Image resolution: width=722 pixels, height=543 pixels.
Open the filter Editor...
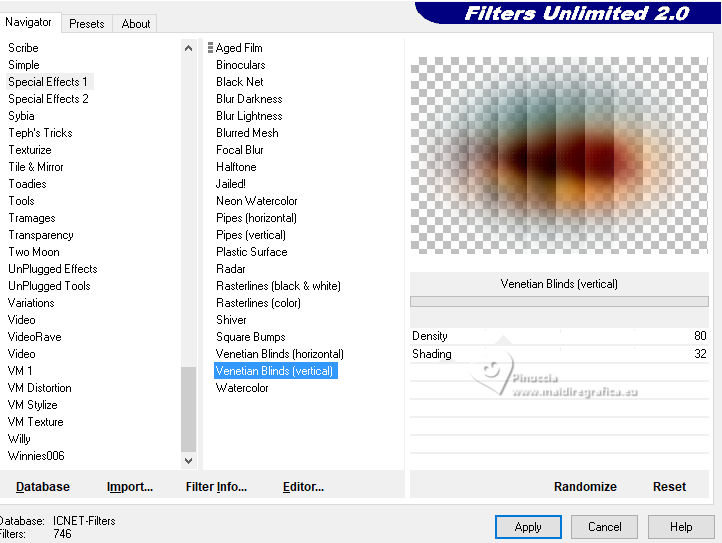pos(303,487)
